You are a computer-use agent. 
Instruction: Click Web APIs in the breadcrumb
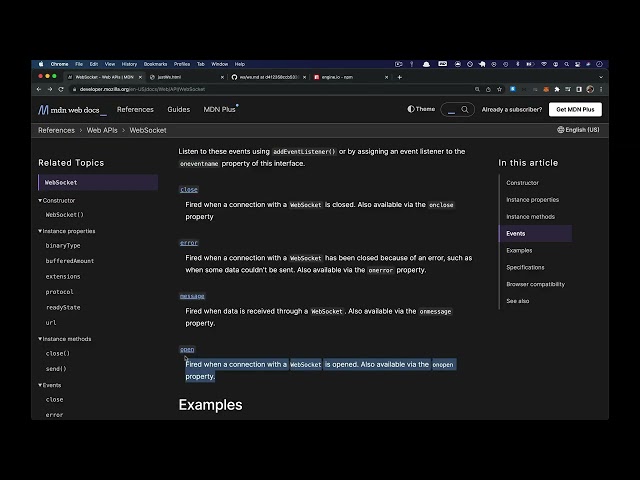[102, 130]
